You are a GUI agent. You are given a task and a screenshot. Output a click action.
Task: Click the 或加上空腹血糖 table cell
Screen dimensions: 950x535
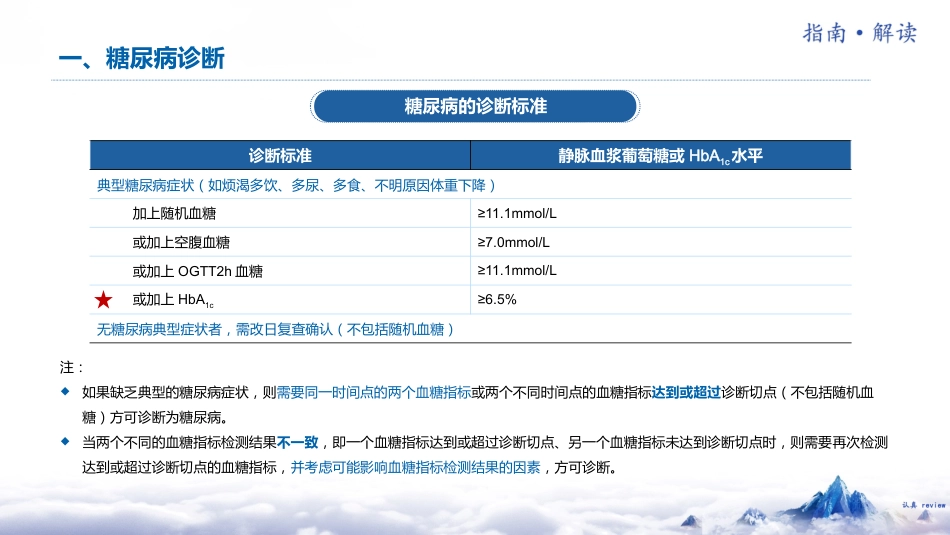coord(280,242)
